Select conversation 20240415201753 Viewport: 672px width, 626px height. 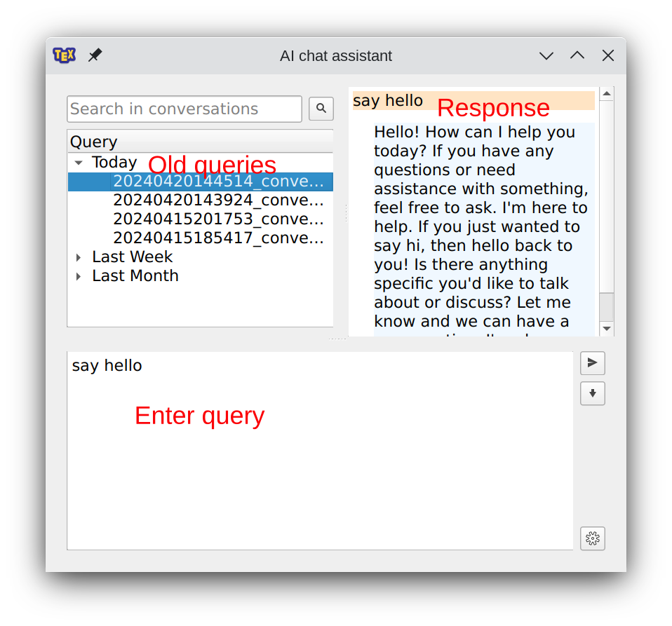[217, 219]
